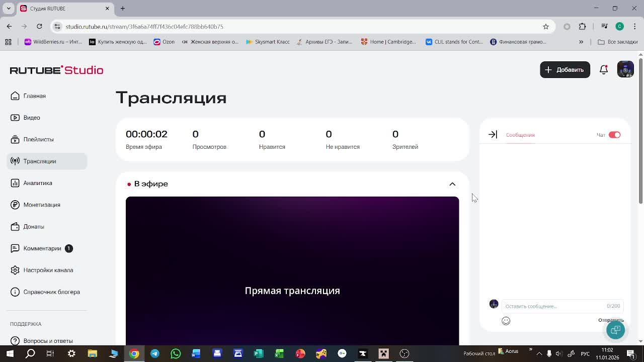The height and width of the screenshot is (362, 644).
Task: Show hidden tray icons chevron
Action: 539,353
